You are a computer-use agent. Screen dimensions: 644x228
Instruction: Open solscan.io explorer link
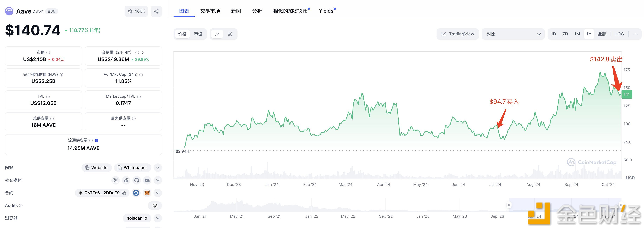point(137,218)
